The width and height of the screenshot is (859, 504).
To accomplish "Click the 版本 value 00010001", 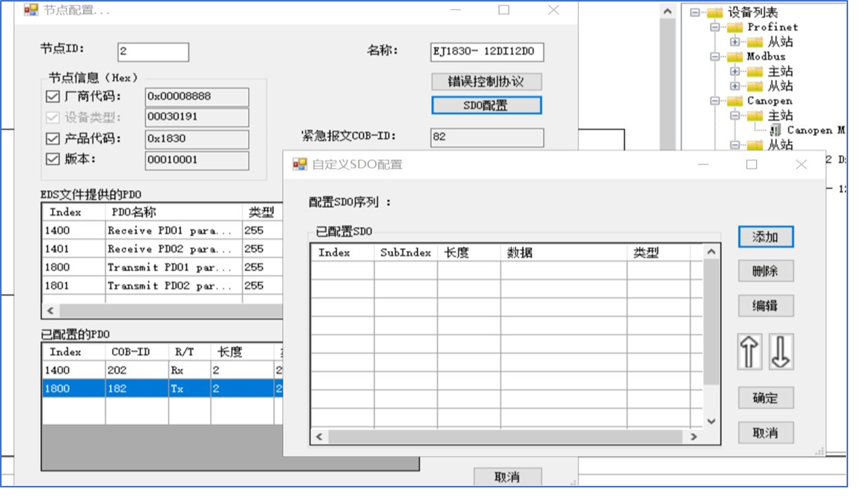I will coord(197,160).
